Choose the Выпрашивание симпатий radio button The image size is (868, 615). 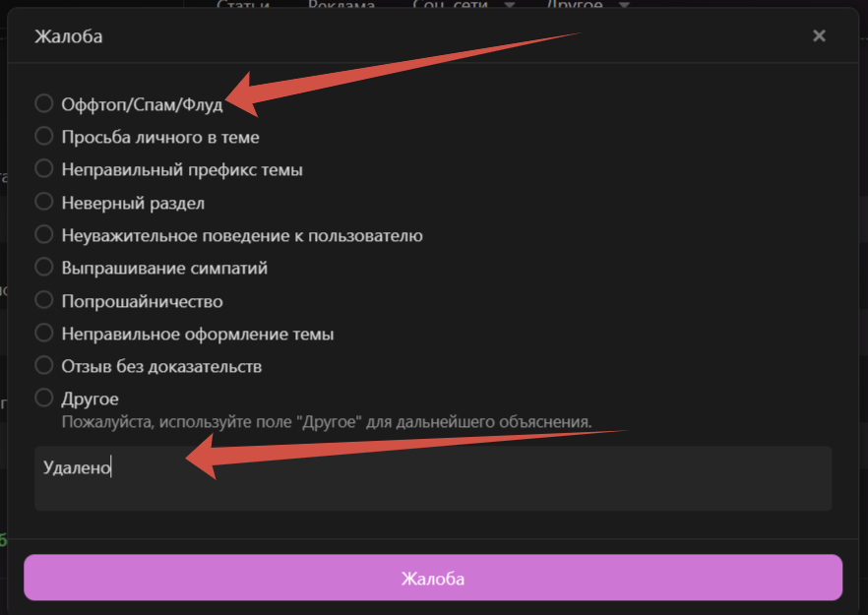pyautogui.click(x=44, y=268)
